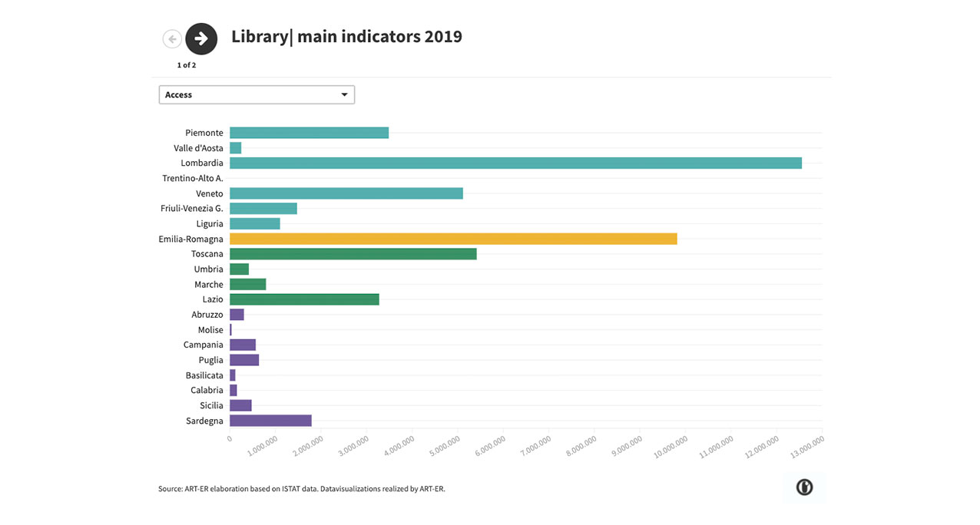
Task: Open the Access indicator dropdown
Action: (x=257, y=94)
